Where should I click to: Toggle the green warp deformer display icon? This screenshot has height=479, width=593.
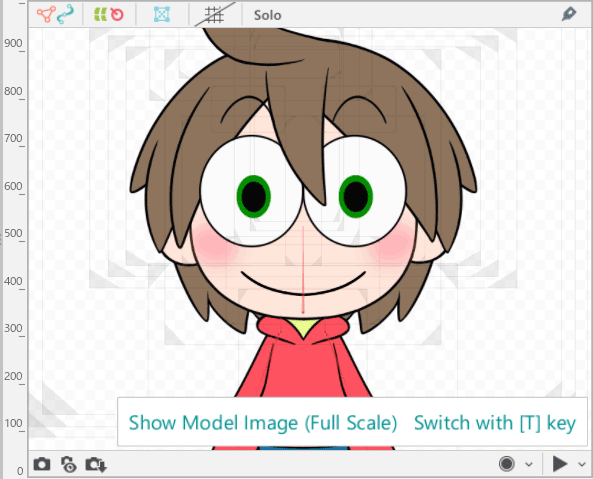tap(101, 15)
